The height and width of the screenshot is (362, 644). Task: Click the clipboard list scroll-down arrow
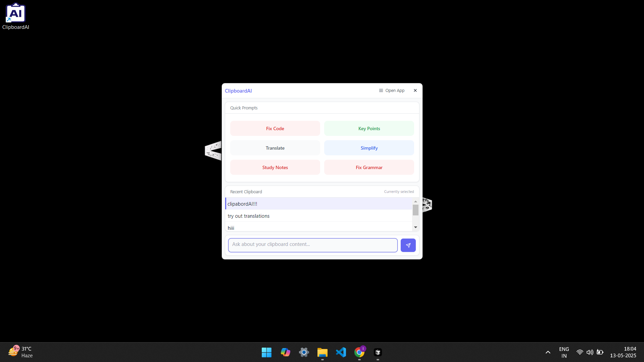click(415, 227)
